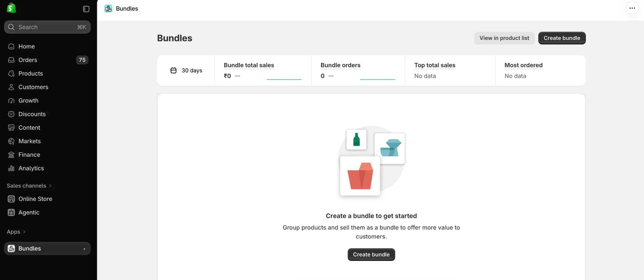Click the Customers person icon
644x280 pixels.
click(11, 87)
